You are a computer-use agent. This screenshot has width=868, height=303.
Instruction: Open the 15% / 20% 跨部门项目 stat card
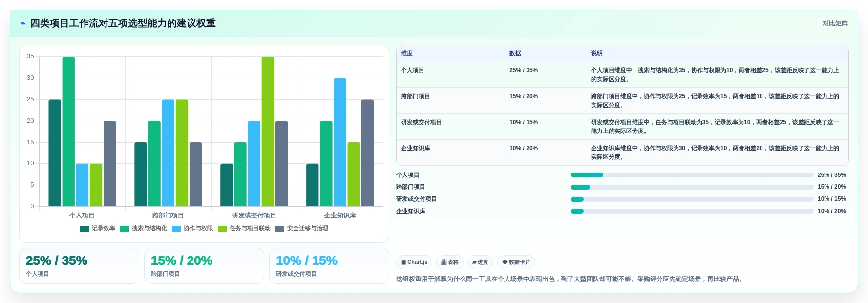pos(204,266)
